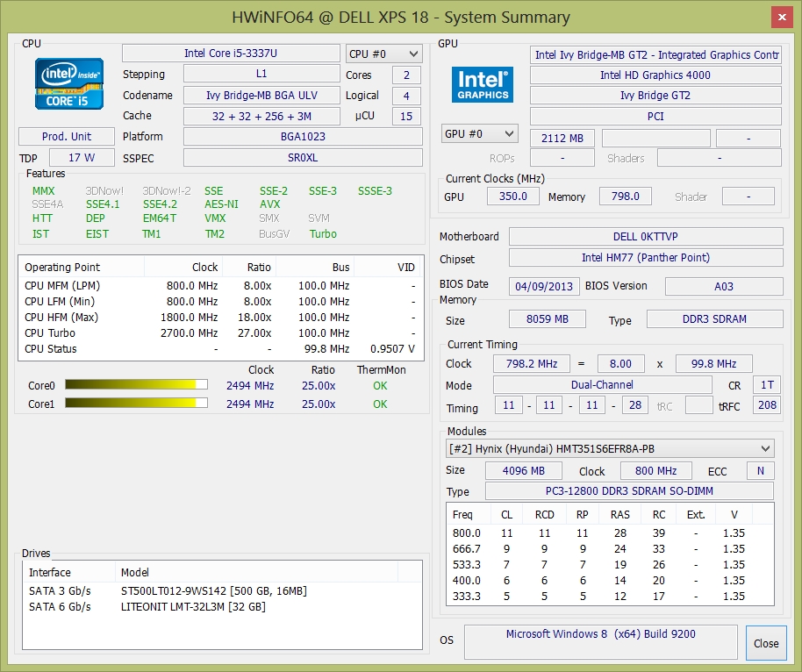Image resolution: width=802 pixels, height=672 pixels.
Task: Click the Ivy Bridge-MB BGA ULV codename field
Action: 261,95
